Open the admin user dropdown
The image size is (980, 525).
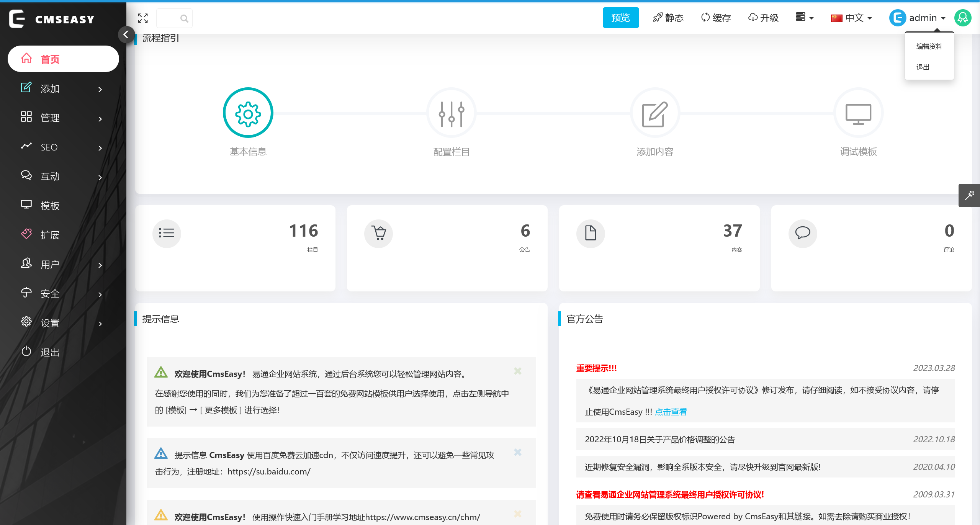(918, 18)
